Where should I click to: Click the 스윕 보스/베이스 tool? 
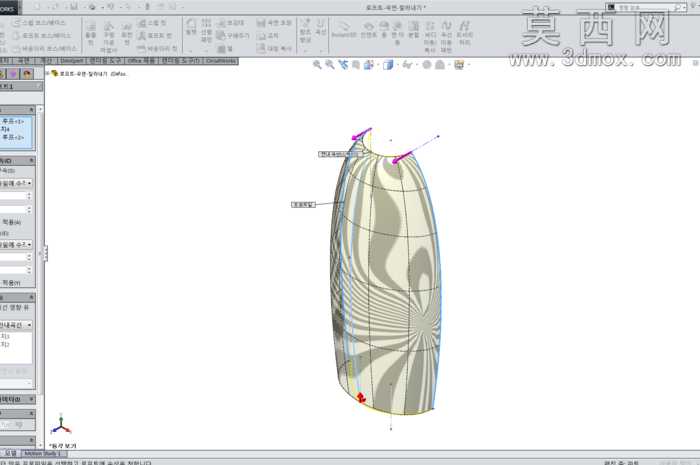[39, 23]
